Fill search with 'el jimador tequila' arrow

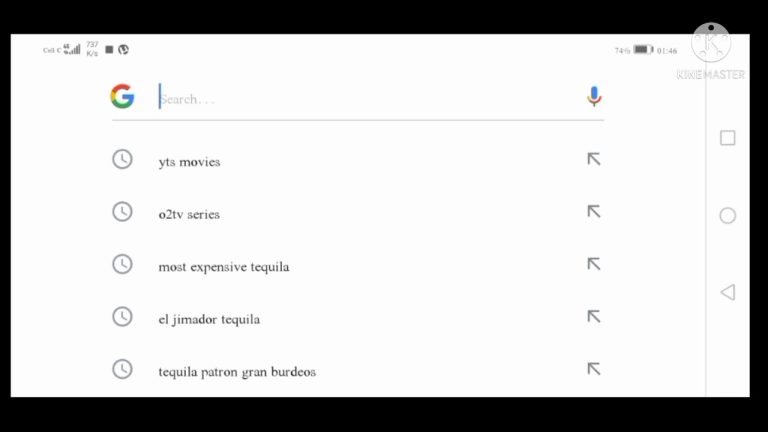coord(593,317)
